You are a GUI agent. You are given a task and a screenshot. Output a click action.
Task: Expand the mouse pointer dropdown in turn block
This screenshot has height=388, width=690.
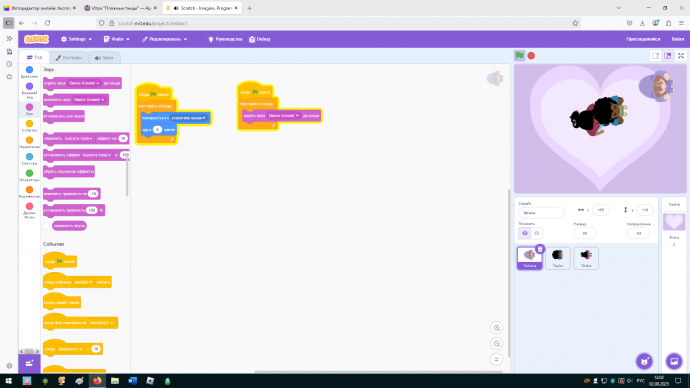188,118
